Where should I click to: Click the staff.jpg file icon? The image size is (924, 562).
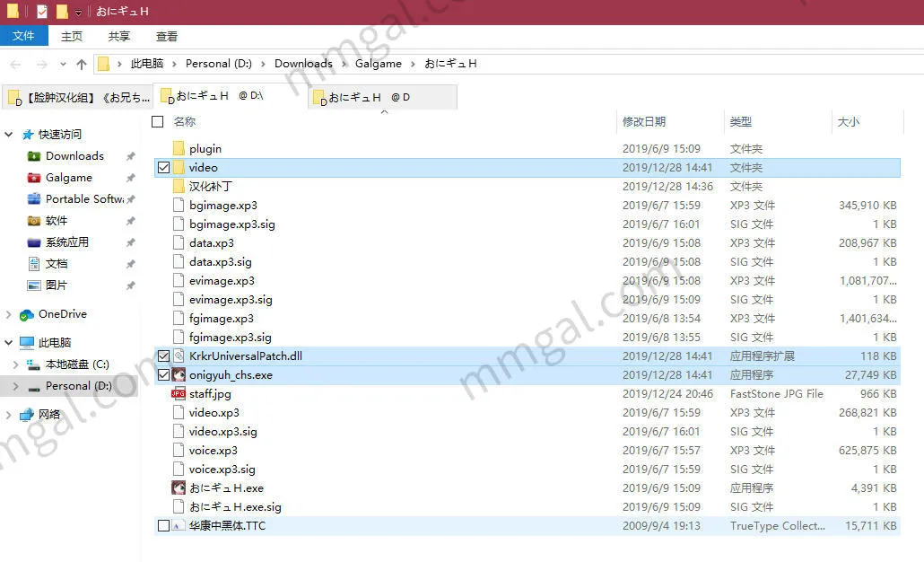(x=179, y=394)
